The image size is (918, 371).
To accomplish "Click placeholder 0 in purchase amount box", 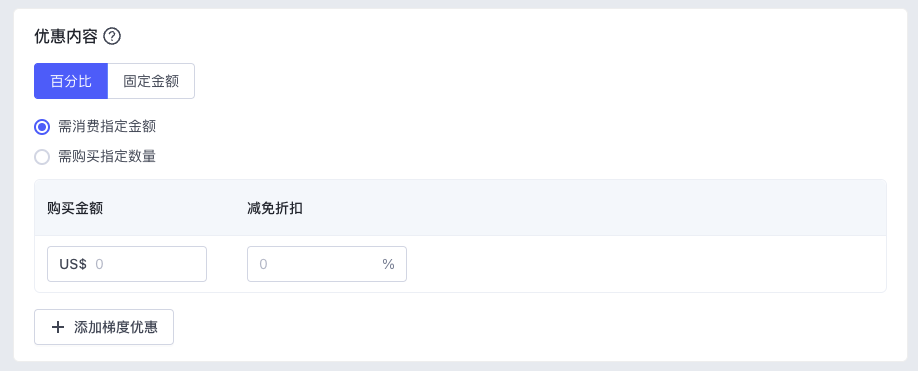I will pos(100,264).
